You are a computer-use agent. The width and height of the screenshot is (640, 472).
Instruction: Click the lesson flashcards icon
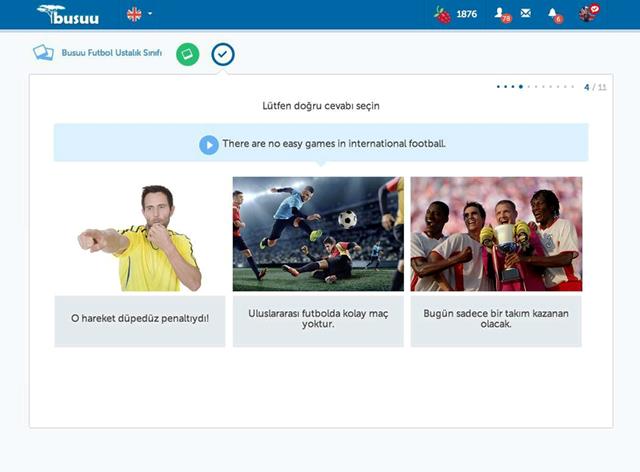click(43, 53)
